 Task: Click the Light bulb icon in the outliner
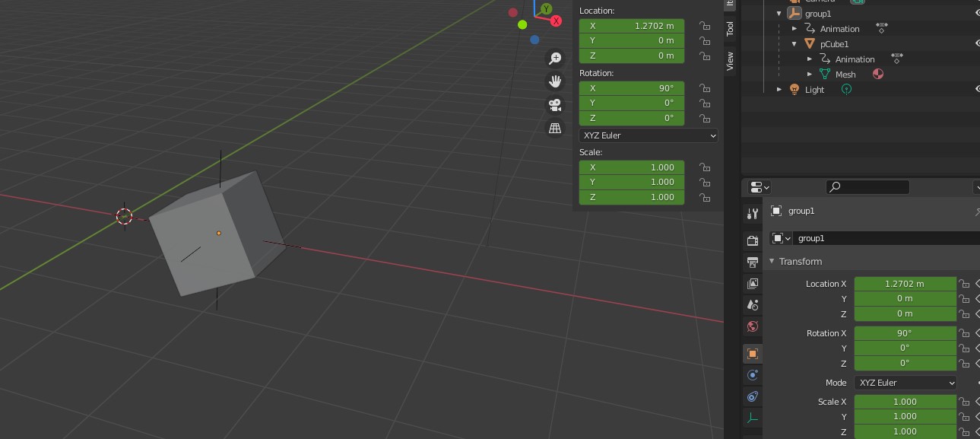tap(794, 89)
